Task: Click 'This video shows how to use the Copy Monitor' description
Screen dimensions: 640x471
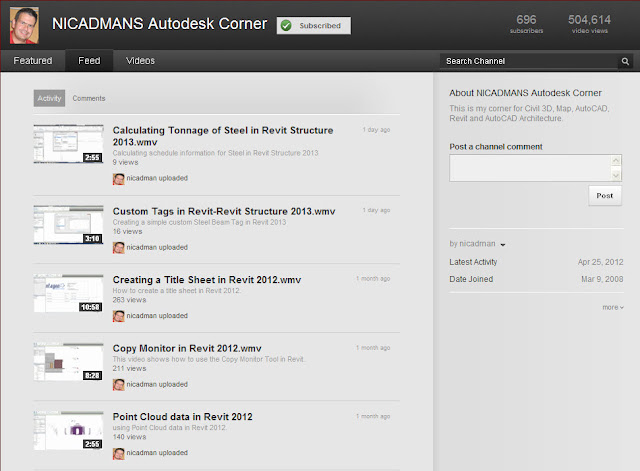Action: (x=209, y=360)
